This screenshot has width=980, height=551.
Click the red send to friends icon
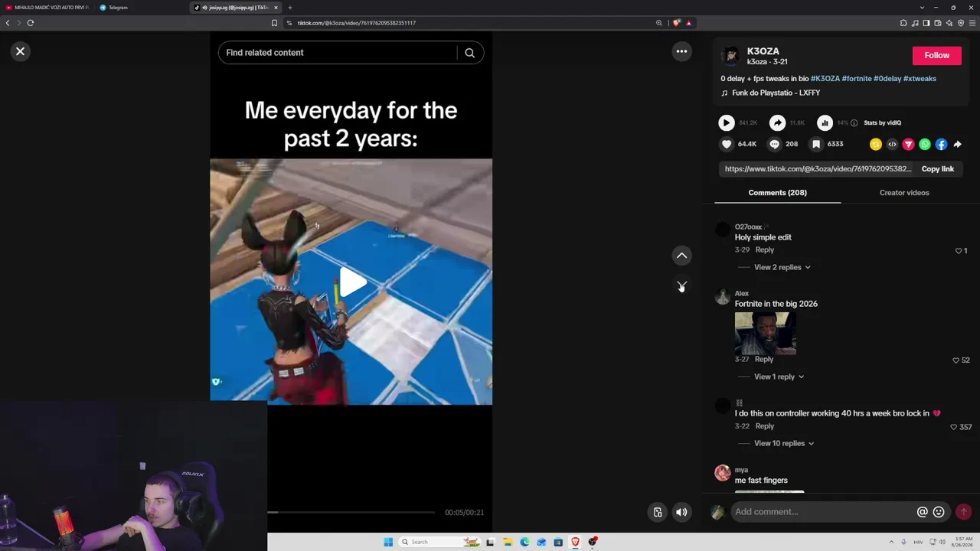[908, 144]
